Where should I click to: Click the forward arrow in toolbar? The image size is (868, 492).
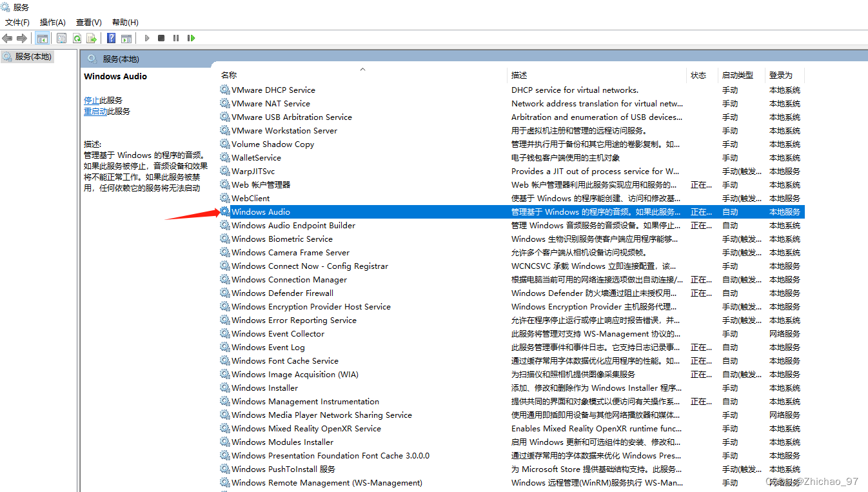tap(22, 38)
